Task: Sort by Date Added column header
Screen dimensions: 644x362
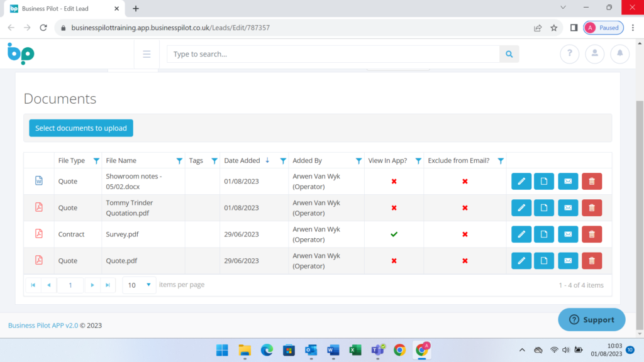Action: click(x=242, y=161)
